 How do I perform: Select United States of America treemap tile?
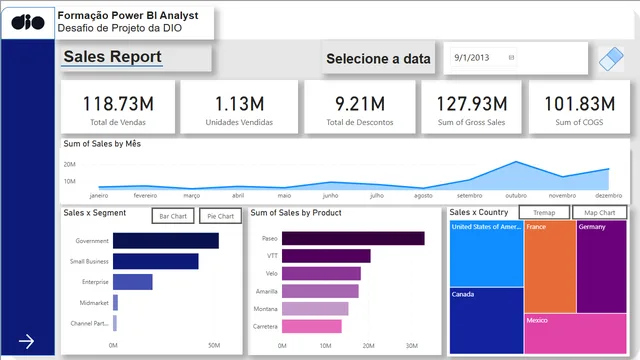click(487, 254)
